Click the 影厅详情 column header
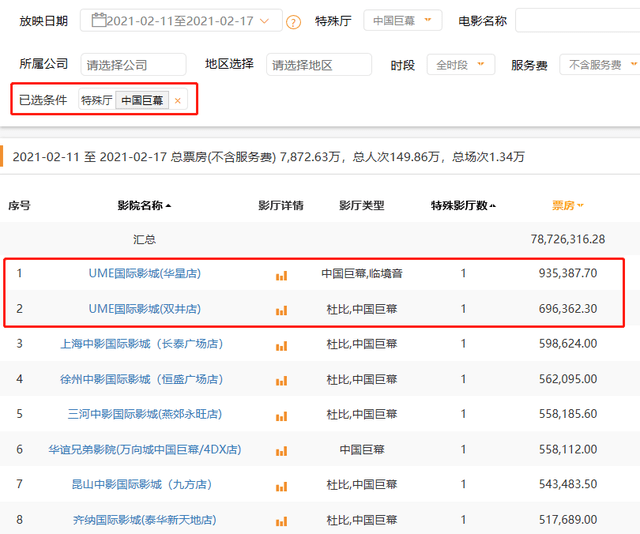This screenshot has height=534, width=640. [281, 205]
